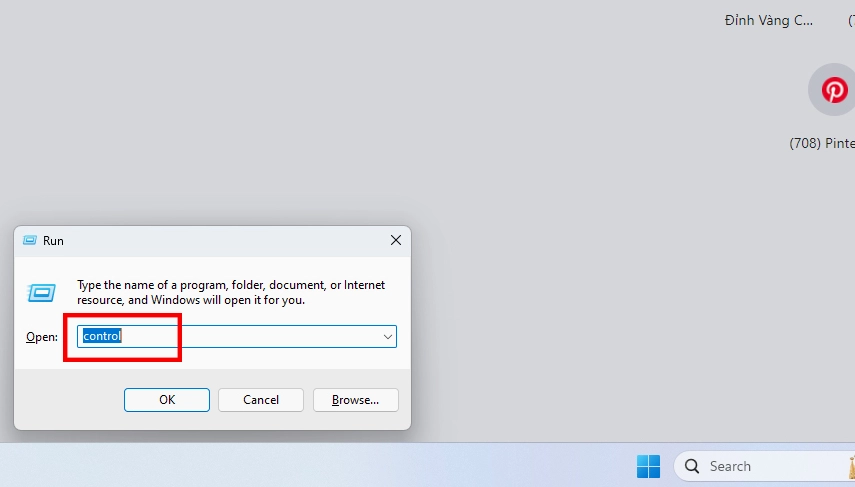The width and height of the screenshot is (855, 487).
Task: Close the Run dialog window
Action: click(x=396, y=241)
